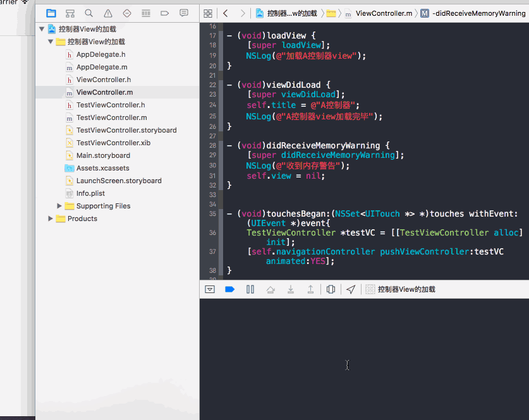Toggle breakpoints activation in debug bar
Image resolution: width=529 pixels, height=420 pixels.
click(x=230, y=289)
